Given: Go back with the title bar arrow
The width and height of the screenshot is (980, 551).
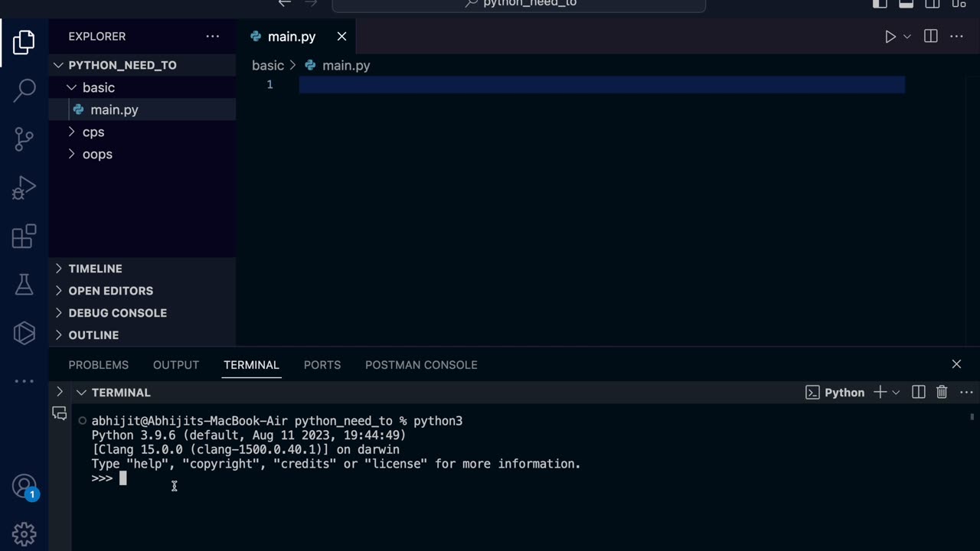Looking at the screenshot, I should point(285,3).
